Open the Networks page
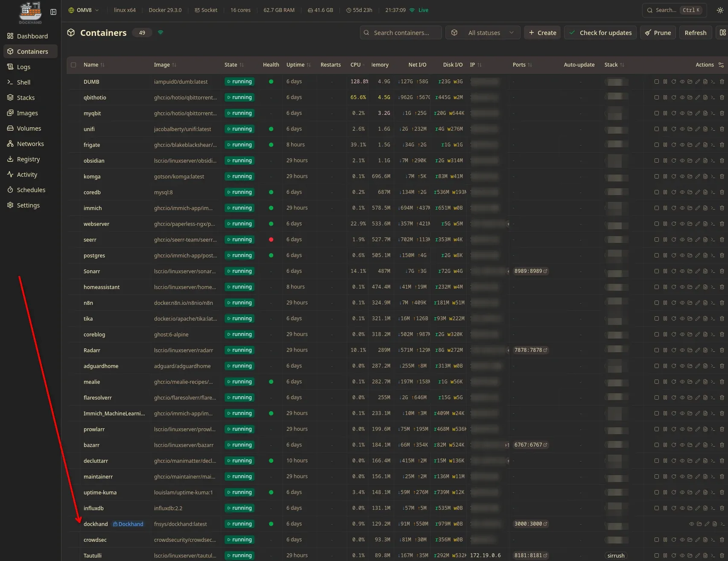This screenshot has width=728, height=561. 30,144
